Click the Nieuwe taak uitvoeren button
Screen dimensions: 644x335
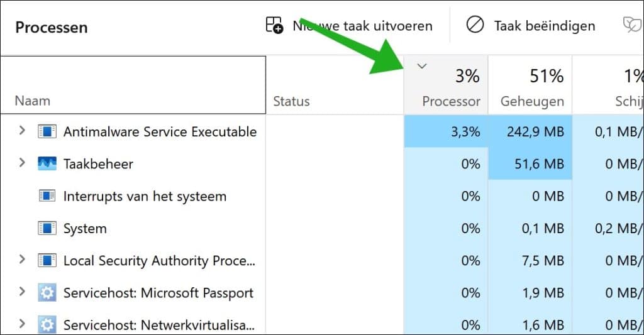pyautogui.click(x=362, y=26)
